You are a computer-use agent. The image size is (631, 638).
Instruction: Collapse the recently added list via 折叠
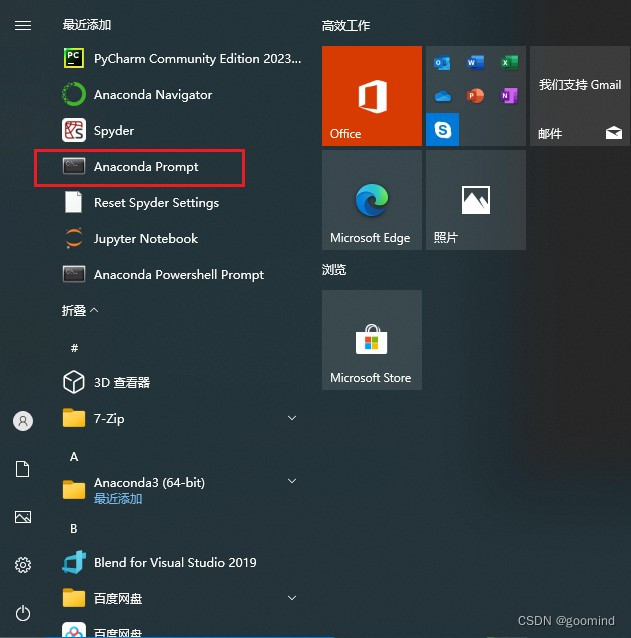pyautogui.click(x=80, y=310)
